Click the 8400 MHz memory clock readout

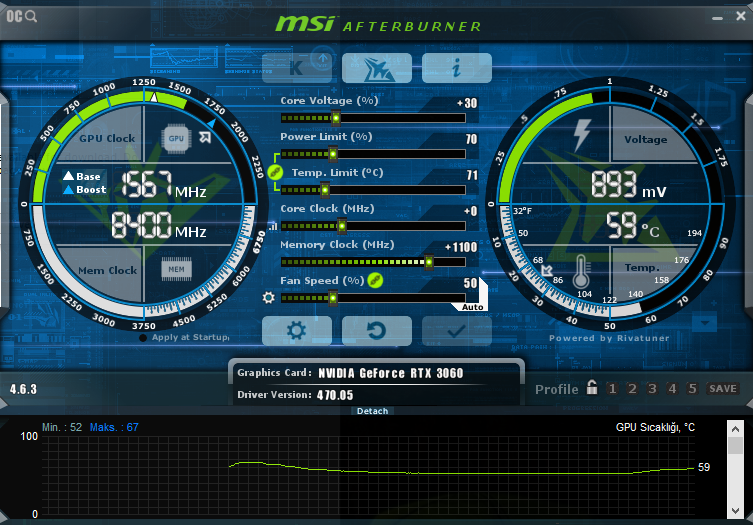coord(159,225)
